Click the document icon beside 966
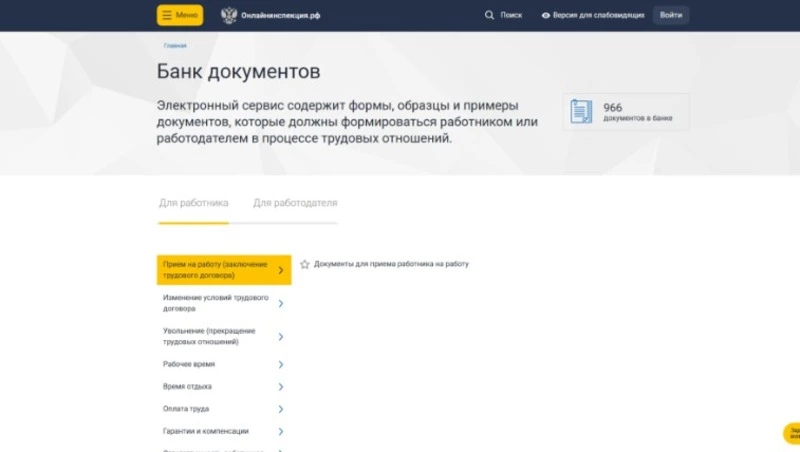This screenshot has height=452, width=800. click(581, 112)
